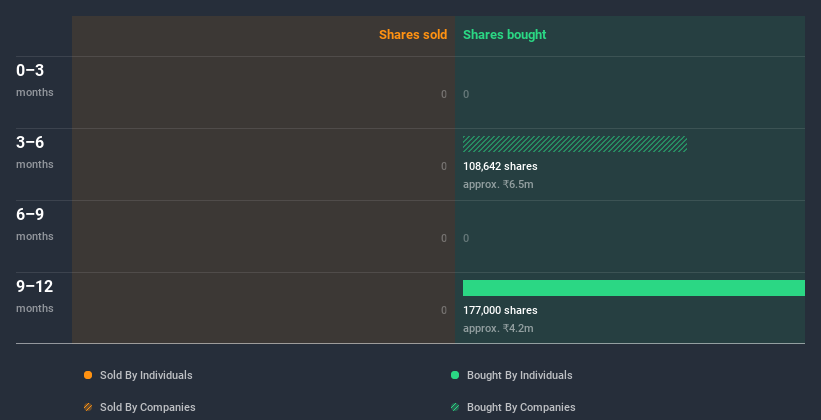Click the shares bought zero in 0–3 months row
This screenshot has height=420, width=821.
[x=466, y=94]
